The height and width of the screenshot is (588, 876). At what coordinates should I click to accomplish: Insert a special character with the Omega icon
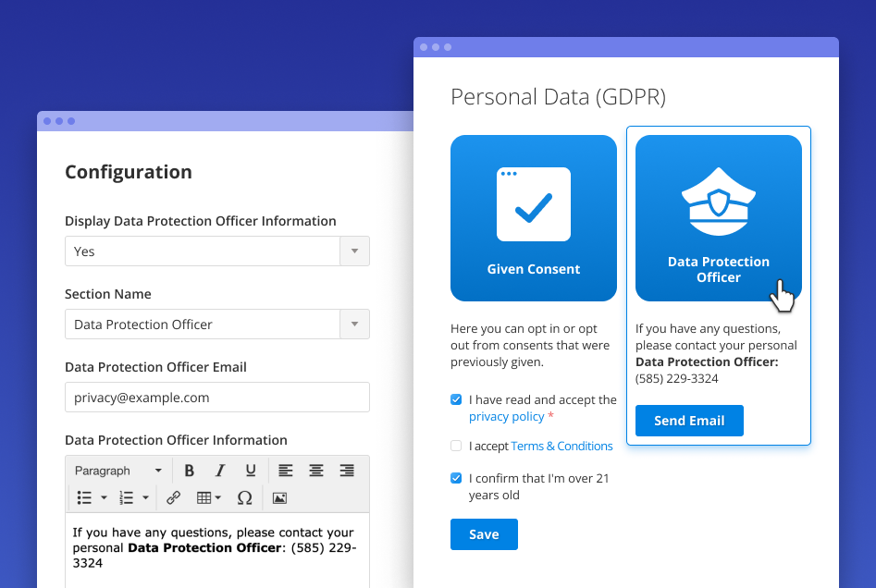244,497
